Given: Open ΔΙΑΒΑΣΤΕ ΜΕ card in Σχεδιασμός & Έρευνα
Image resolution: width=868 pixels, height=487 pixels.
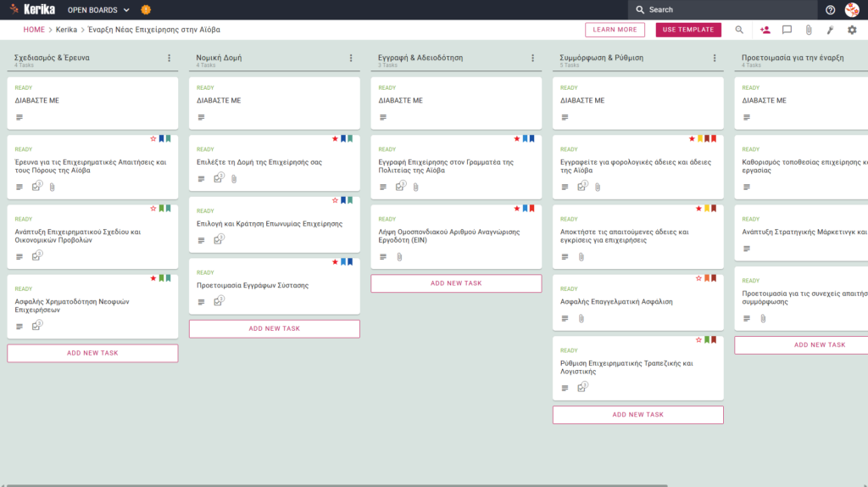Looking at the screenshot, I should point(92,103).
